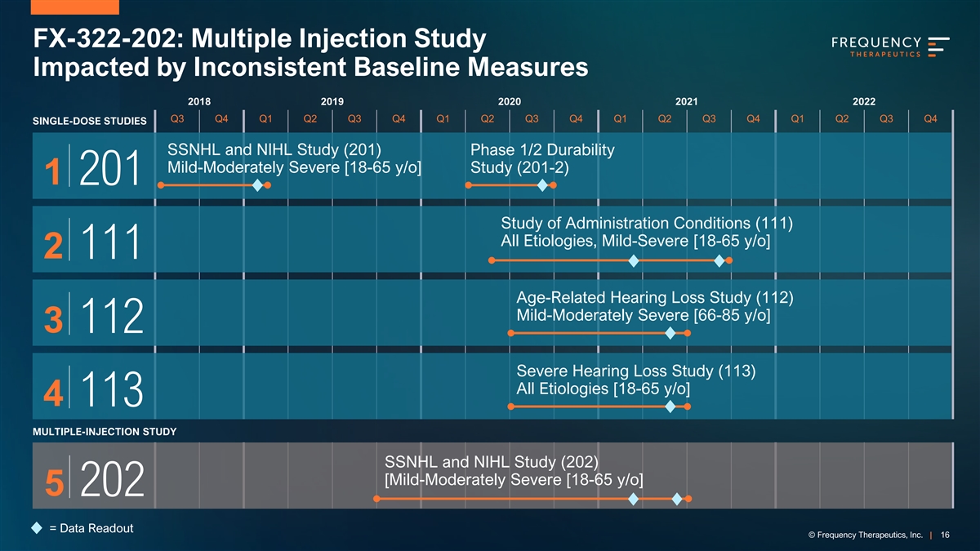980x551 pixels.
Task: Select the first data readout diamond on study 111
Action: tap(633, 260)
